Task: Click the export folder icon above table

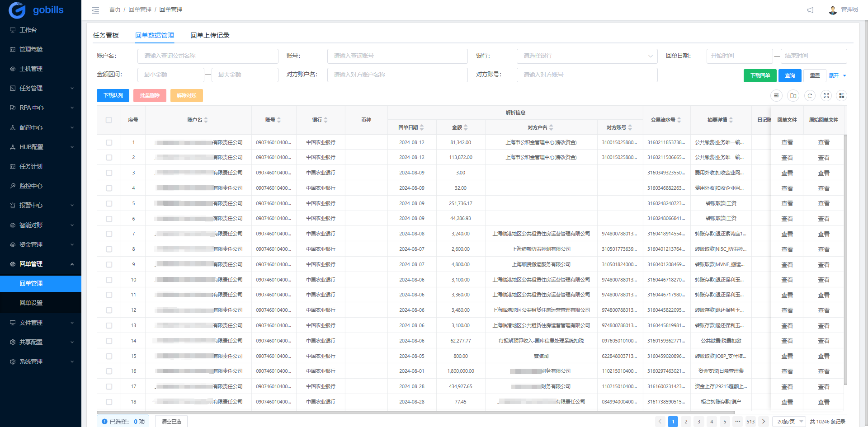Action: pyautogui.click(x=793, y=96)
